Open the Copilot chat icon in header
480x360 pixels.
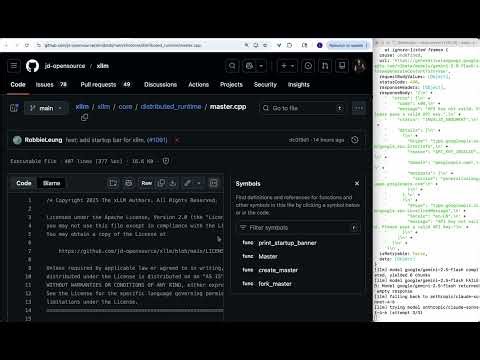[250, 66]
